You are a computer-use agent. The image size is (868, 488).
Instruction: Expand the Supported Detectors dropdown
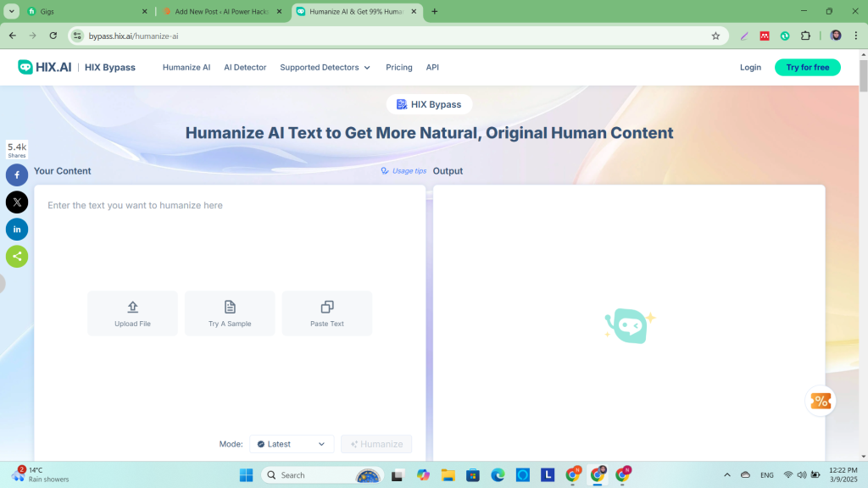pos(325,67)
